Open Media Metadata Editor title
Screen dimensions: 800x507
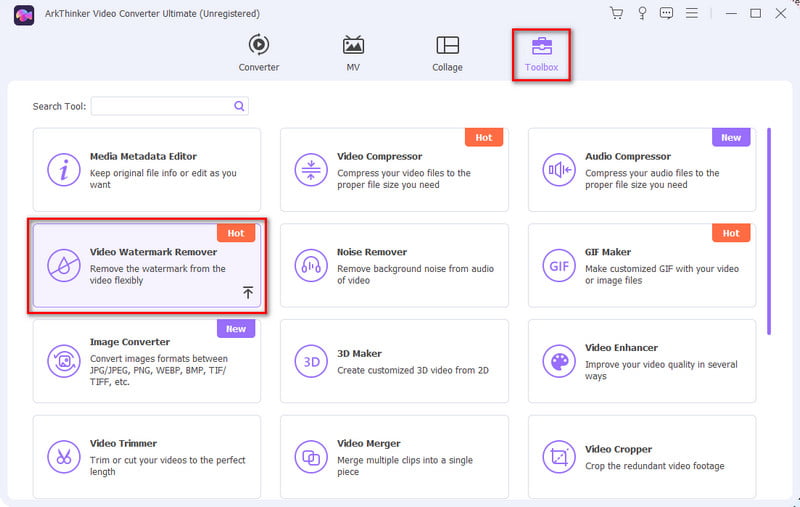143,157
